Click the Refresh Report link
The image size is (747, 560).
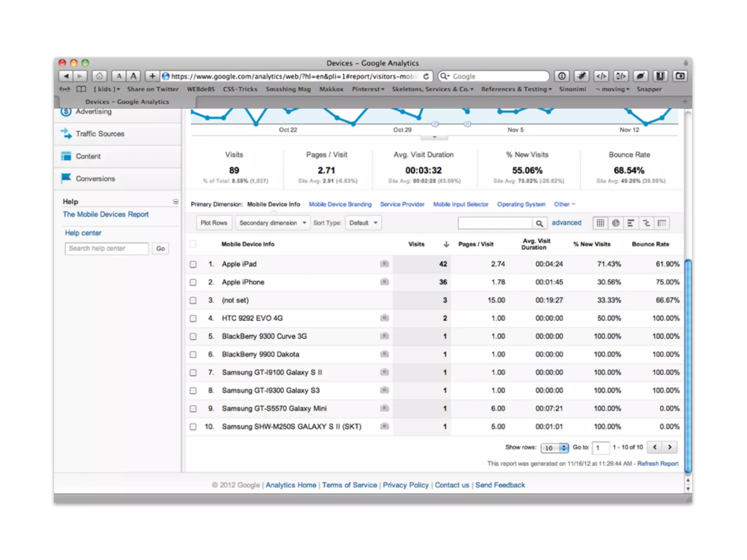point(658,463)
